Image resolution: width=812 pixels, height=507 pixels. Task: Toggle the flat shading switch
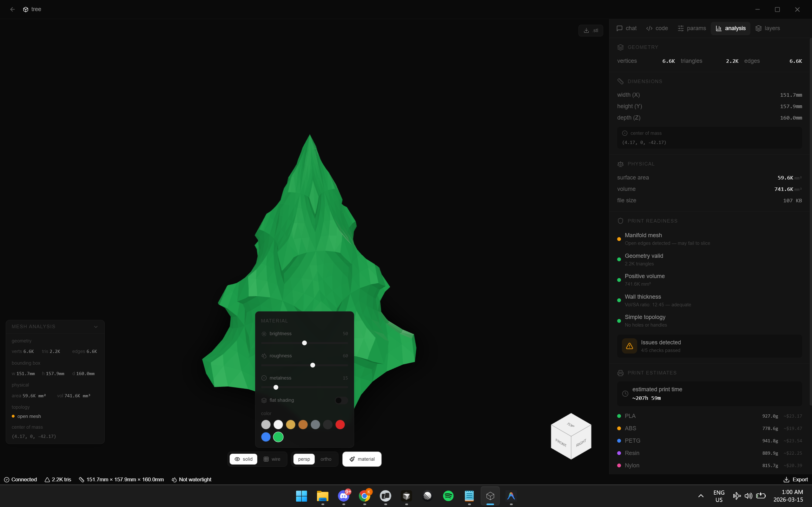click(x=341, y=400)
